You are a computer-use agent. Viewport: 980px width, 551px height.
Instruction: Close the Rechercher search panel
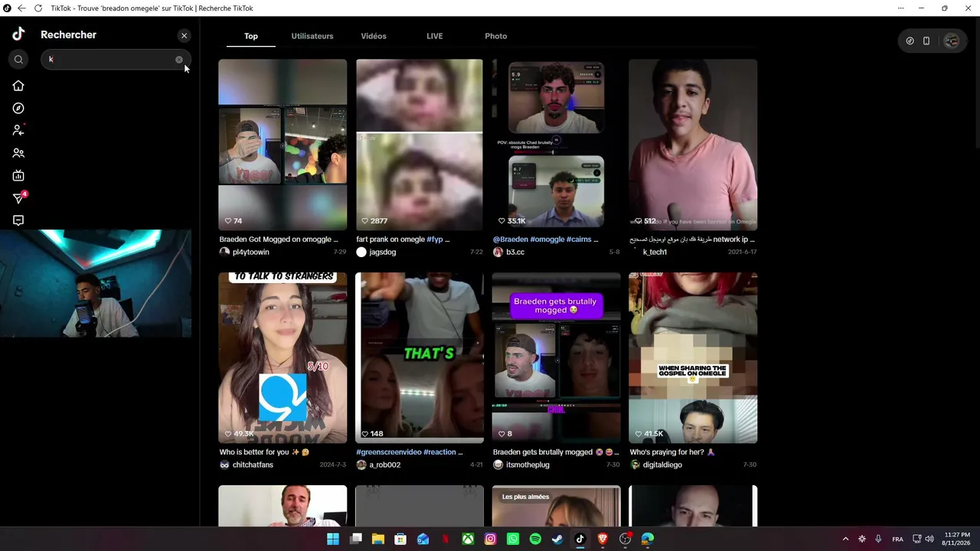184,36
